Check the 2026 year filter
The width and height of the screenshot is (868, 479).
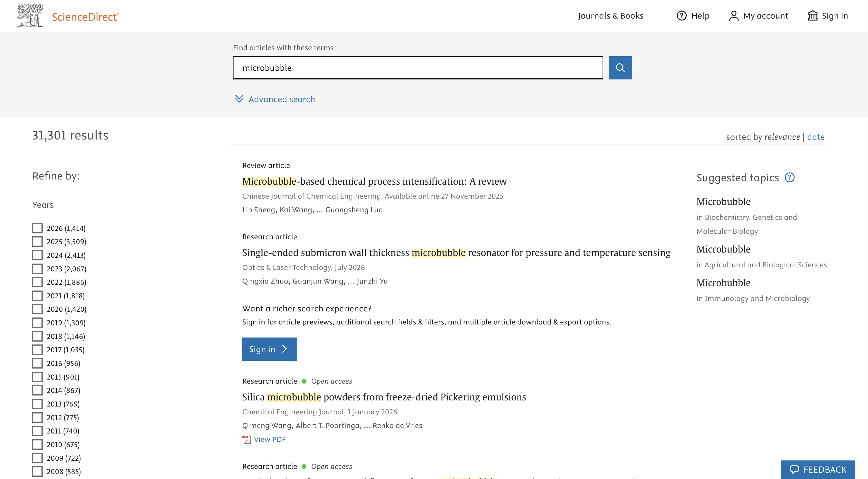point(37,228)
